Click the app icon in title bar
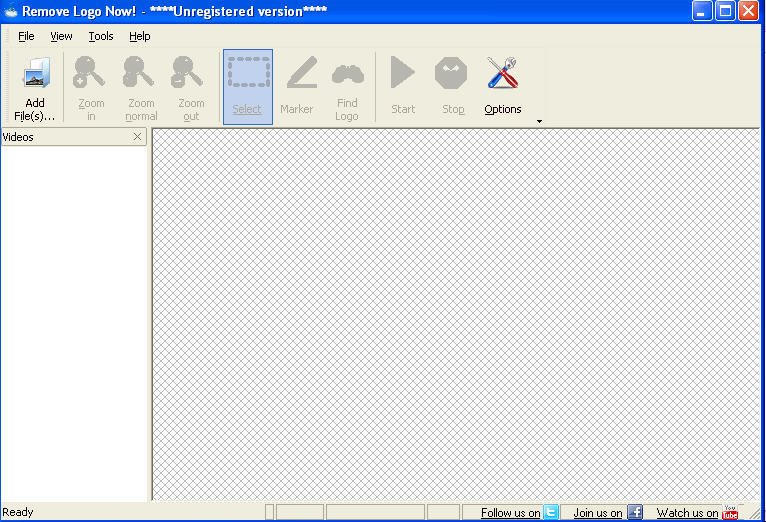Screen dimensions: 766x522 point(10,11)
